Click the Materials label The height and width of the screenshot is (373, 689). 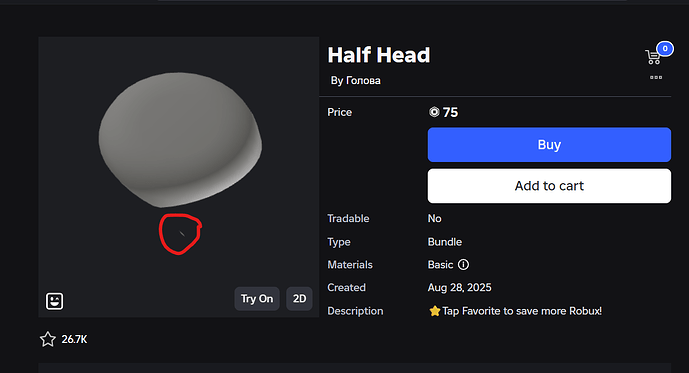[350, 264]
